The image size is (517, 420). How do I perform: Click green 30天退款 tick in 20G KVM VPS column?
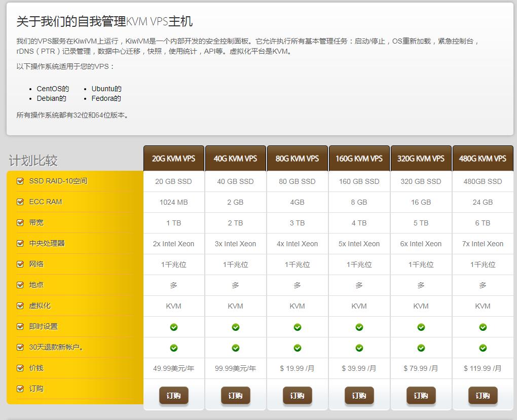click(x=174, y=348)
